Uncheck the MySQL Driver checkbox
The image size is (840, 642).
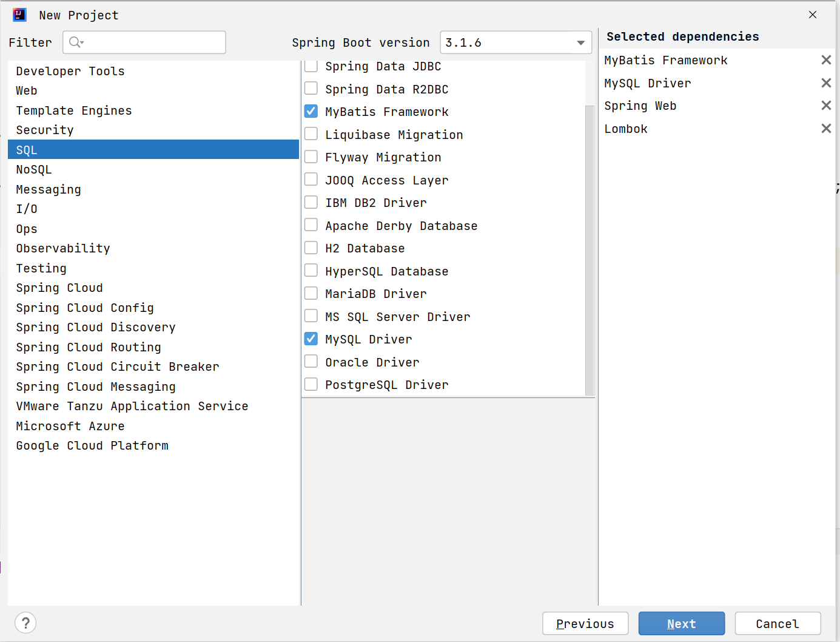[x=311, y=339]
